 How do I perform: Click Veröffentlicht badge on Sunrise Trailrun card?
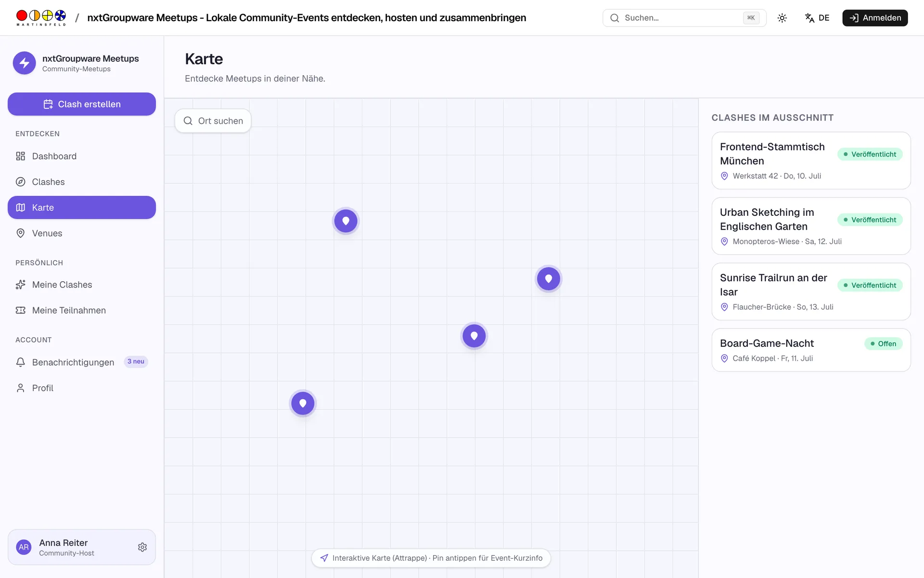pos(870,285)
